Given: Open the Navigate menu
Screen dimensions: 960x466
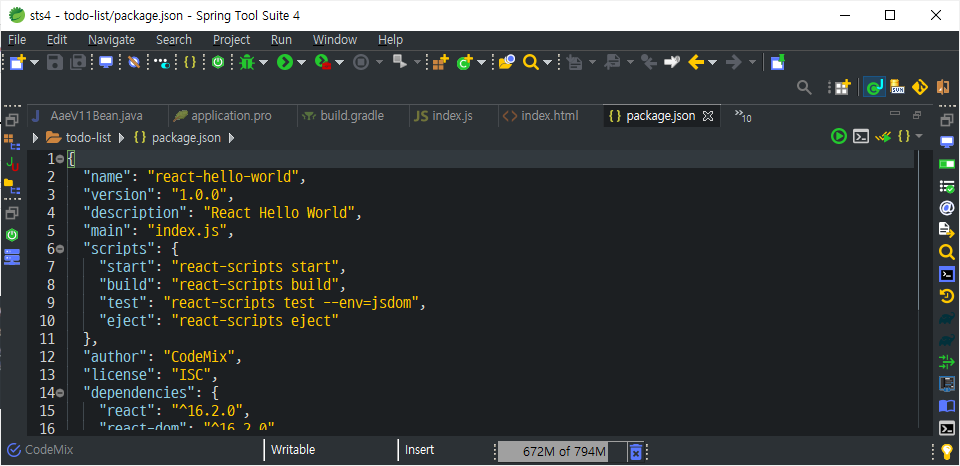Looking at the screenshot, I should click(111, 40).
